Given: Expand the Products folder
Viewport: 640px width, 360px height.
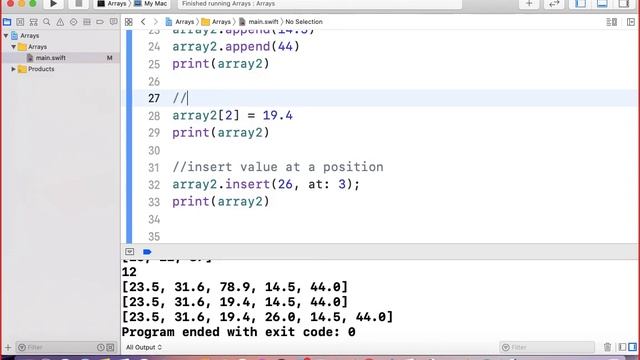Looking at the screenshot, I should coord(13,69).
